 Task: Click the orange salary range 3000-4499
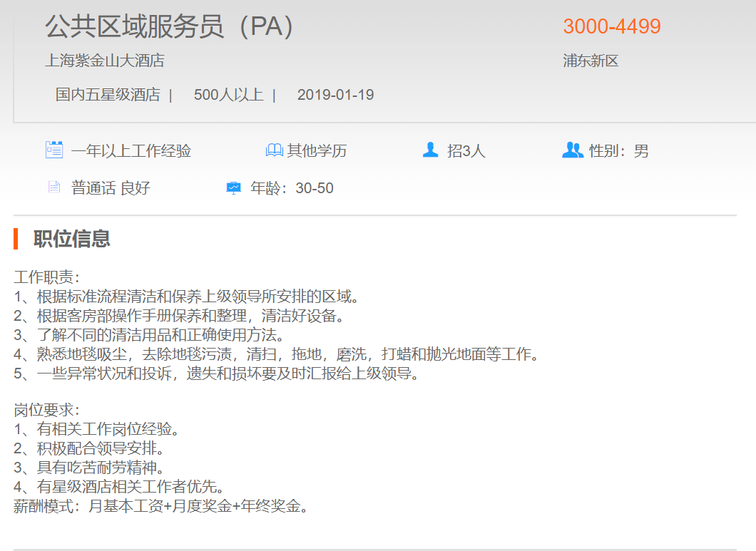611,26
